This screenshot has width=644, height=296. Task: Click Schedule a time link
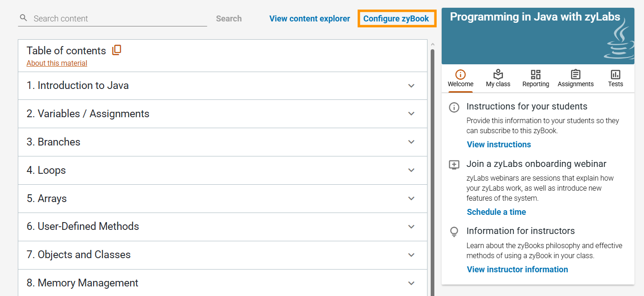pos(496,212)
